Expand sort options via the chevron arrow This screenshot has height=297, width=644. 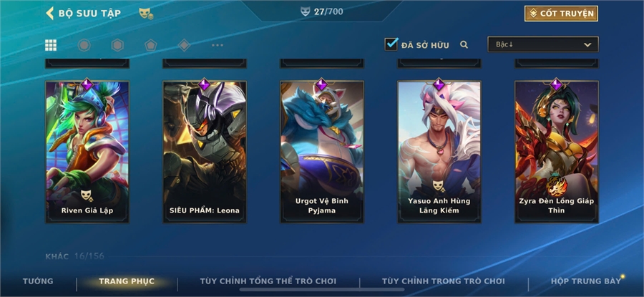pyautogui.click(x=587, y=45)
